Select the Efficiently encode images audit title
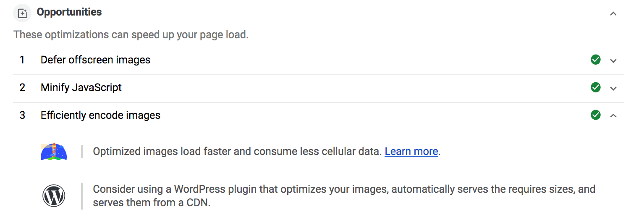644x223 pixels. tap(100, 115)
